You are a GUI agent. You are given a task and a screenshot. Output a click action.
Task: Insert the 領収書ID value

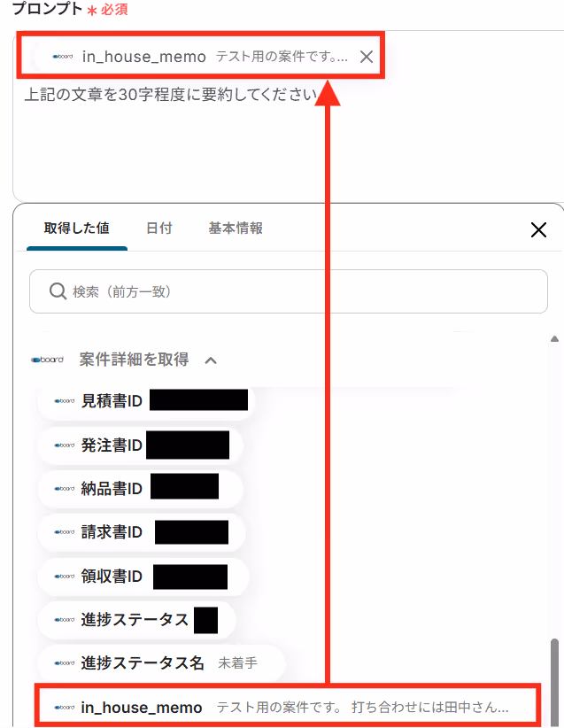click(x=143, y=577)
